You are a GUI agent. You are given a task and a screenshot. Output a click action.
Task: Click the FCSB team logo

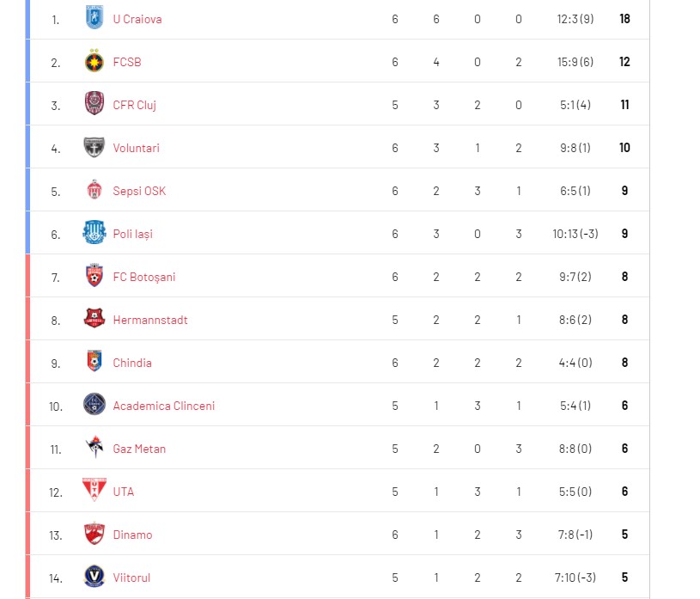point(94,62)
